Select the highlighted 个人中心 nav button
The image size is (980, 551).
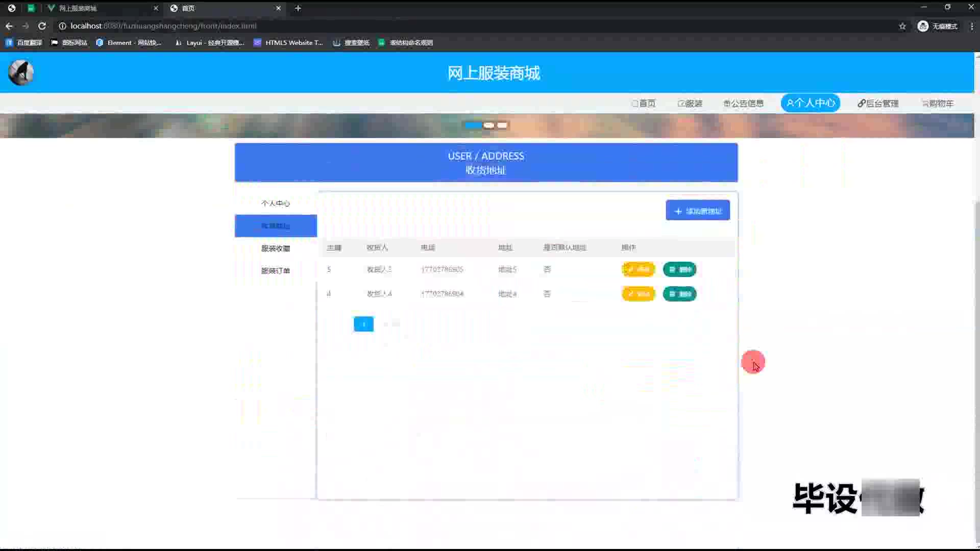811,103
